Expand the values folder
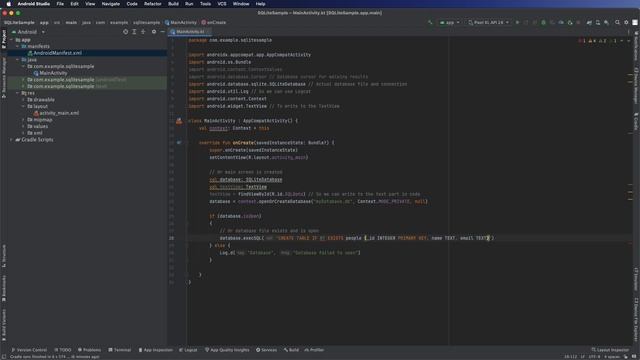 tap(23, 126)
